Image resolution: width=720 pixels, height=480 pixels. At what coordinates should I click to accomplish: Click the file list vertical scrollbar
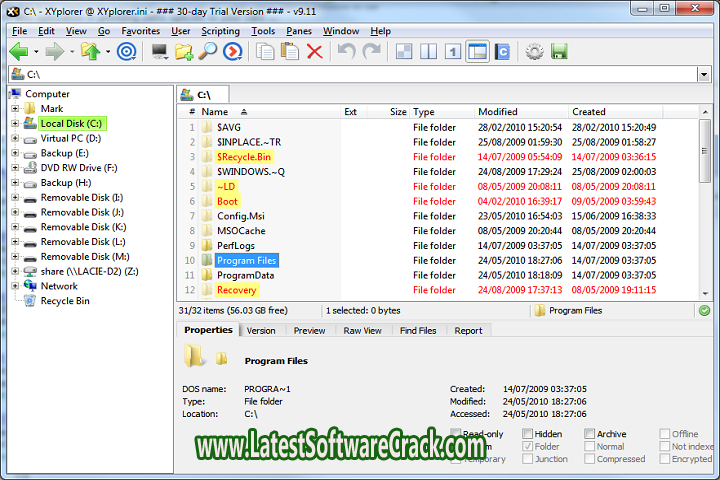click(705, 200)
